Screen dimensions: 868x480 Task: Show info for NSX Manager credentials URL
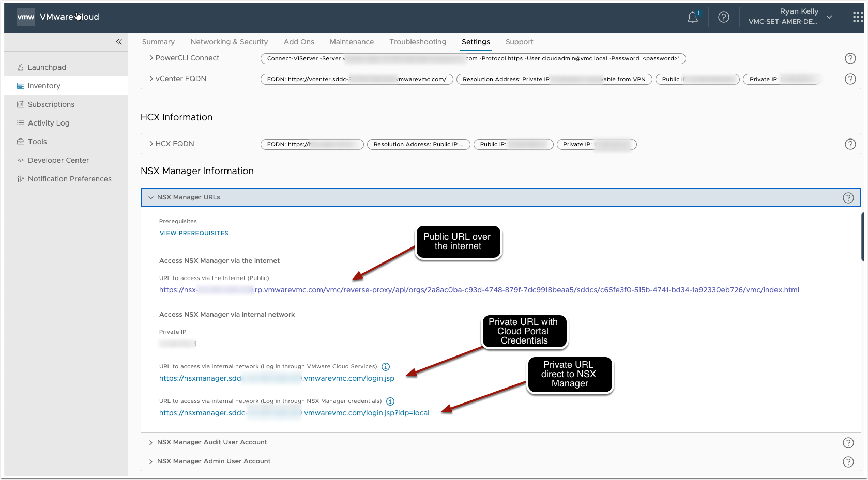click(x=390, y=401)
